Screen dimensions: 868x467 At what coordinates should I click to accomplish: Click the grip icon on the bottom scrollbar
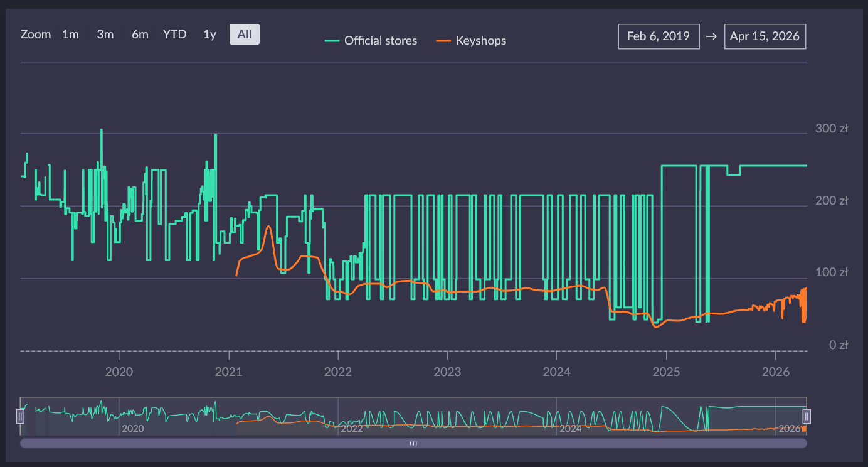click(x=413, y=443)
